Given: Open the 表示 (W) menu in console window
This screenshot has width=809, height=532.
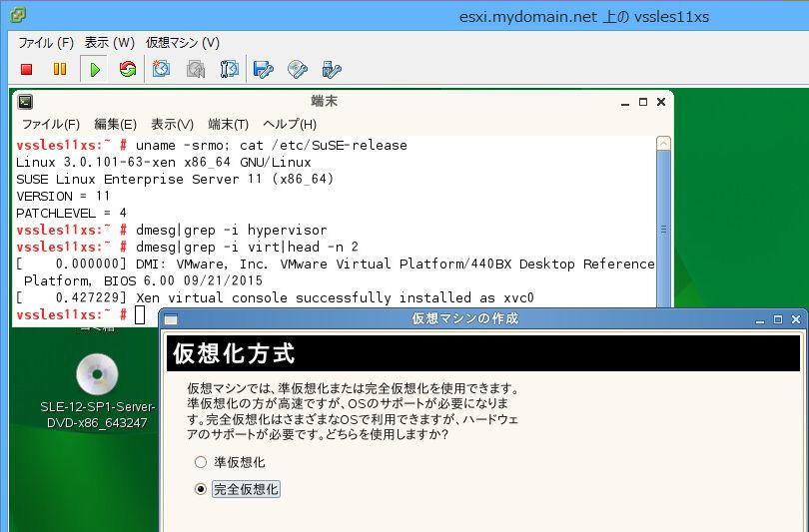Looking at the screenshot, I should coord(109,43).
